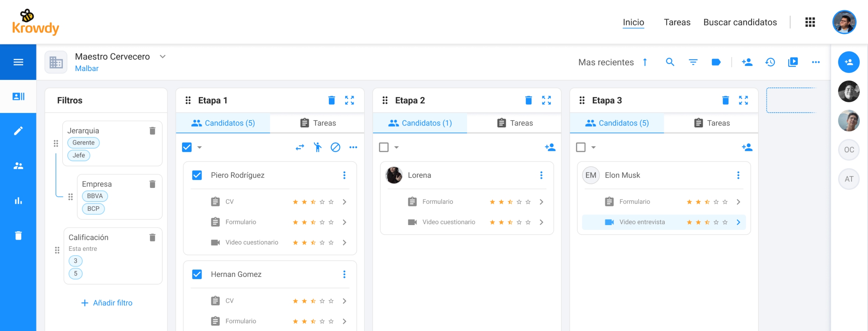Toggle the sort direction arrow next to Mas recientes
The width and height of the screenshot is (868, 331).
645,62
